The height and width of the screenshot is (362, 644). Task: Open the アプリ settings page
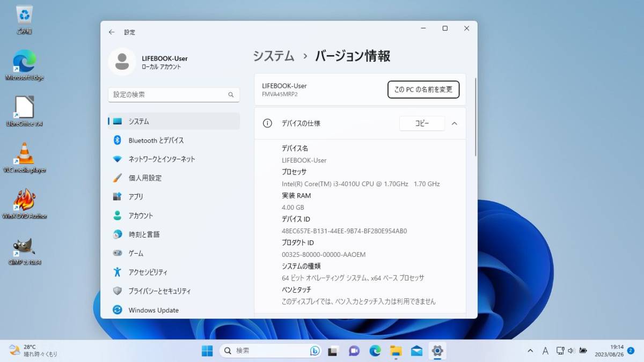[174, 197]
